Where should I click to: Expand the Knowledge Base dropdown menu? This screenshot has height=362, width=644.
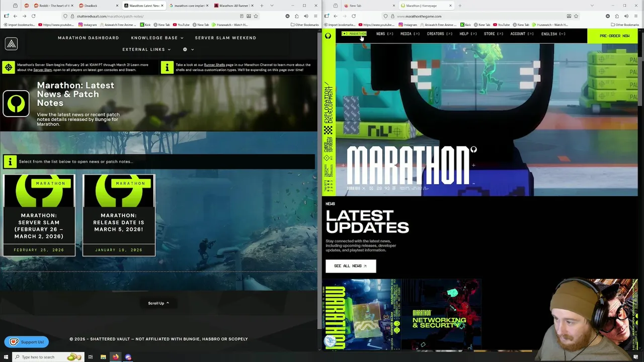pos(157,38)
